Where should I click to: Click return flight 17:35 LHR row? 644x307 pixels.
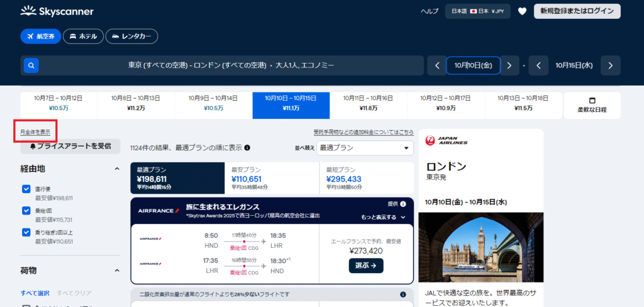[x=225, y=265]
